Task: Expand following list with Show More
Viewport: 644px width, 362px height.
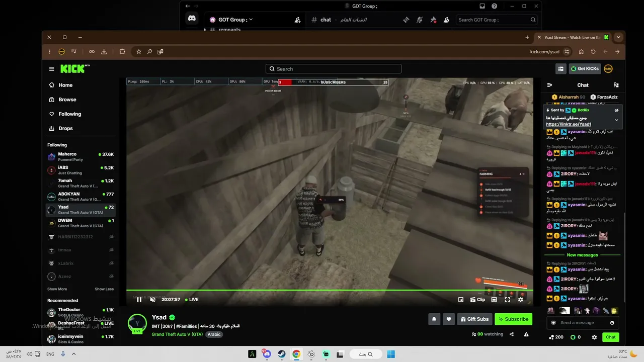Action: [x=57, y=289]
